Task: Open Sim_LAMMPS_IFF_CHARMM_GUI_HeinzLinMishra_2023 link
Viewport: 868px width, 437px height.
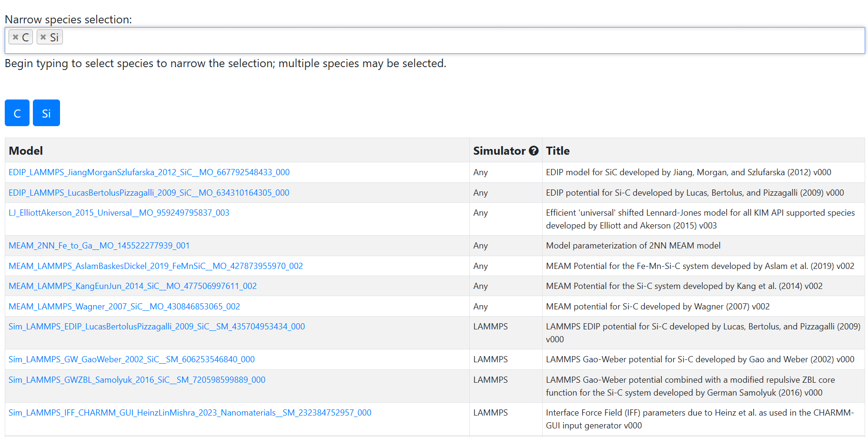Action: coord(190,413)
